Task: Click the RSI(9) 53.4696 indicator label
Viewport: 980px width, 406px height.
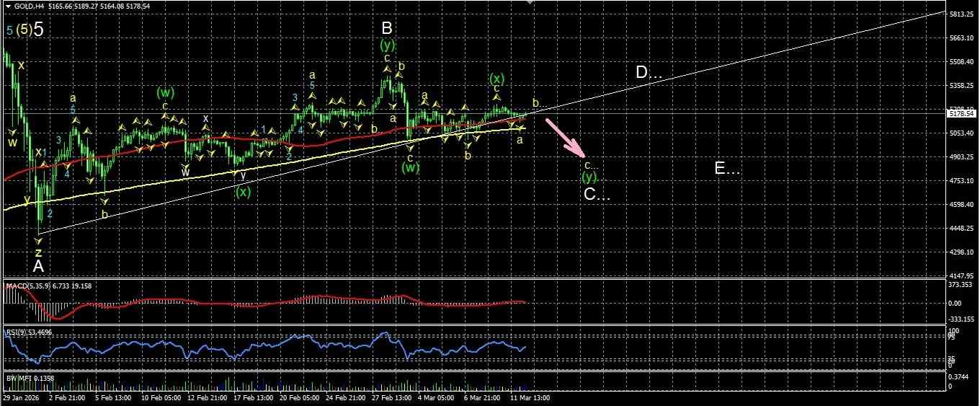Action: coord(29,332)
